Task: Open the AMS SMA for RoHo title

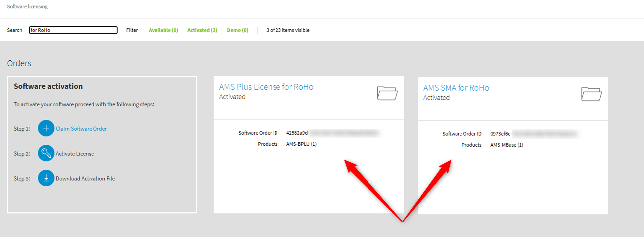Action: point(456,88)
